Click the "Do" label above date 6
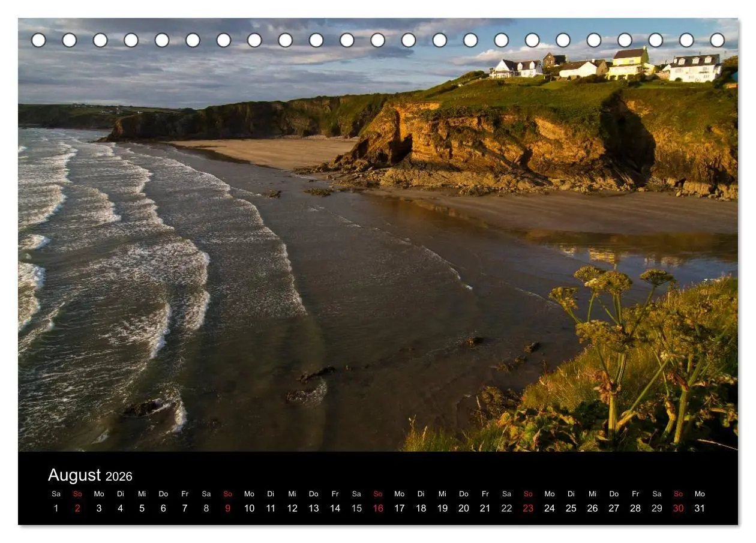This screenshot has height=543, width=756. 163,494
